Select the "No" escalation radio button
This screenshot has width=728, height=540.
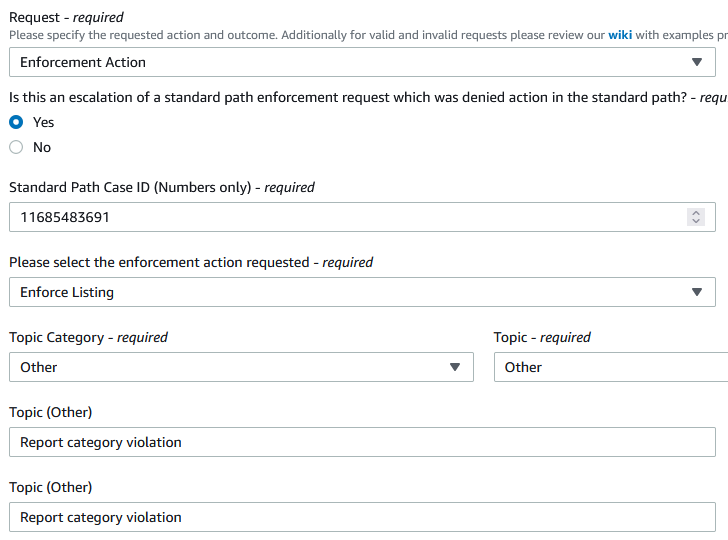[16, 147]
